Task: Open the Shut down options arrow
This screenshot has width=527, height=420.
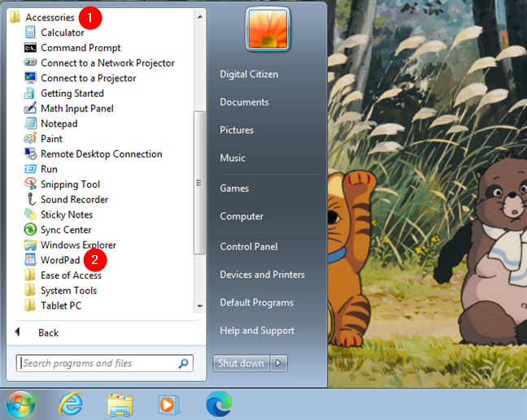Action: 278,363
